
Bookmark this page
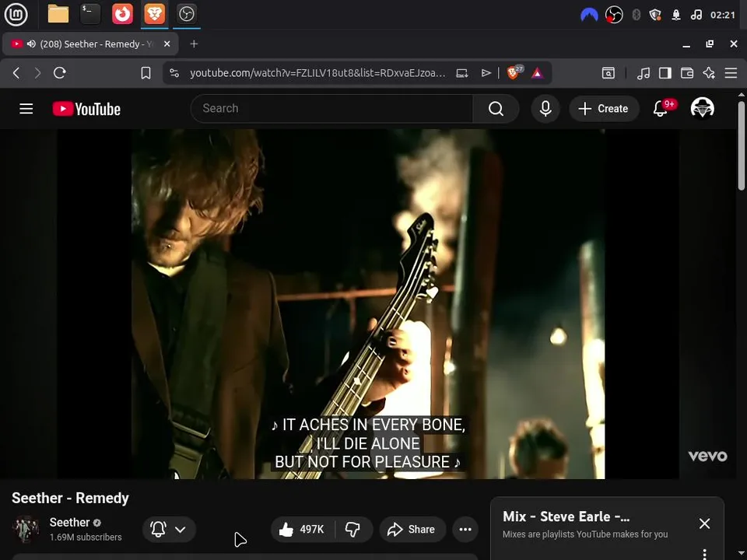(146, 73)
